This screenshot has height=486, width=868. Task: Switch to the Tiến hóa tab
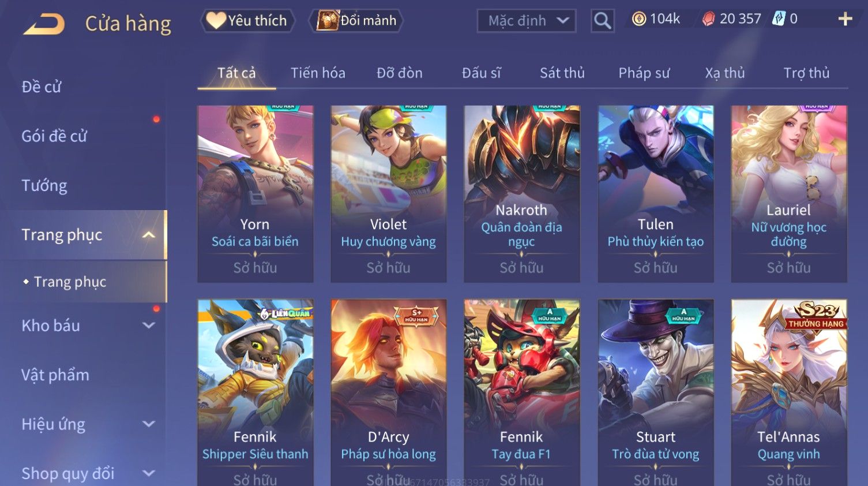[x=318, y=73]
